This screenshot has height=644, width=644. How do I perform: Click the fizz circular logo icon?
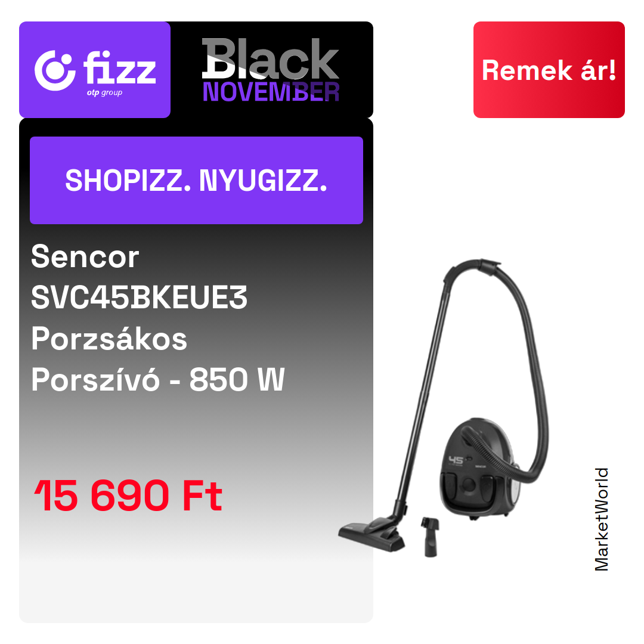tap(55, 70)
